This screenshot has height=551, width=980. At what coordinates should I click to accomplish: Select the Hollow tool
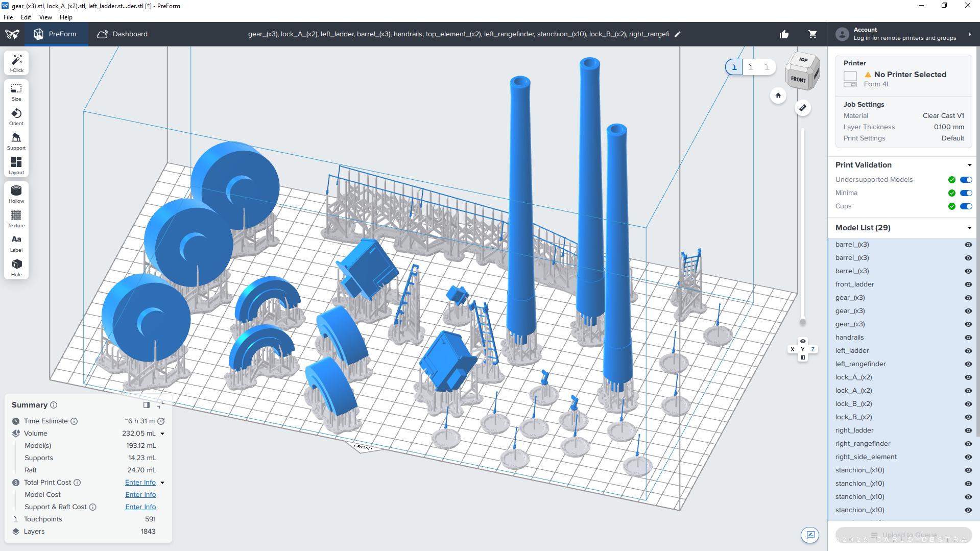[16, 194]
